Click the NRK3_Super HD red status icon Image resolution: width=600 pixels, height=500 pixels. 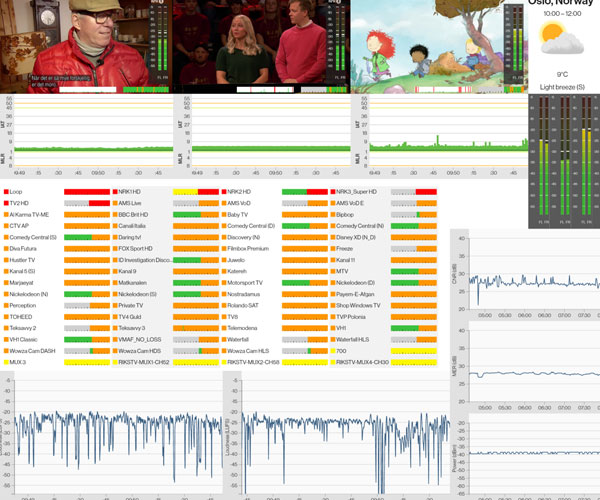(331, 191)
